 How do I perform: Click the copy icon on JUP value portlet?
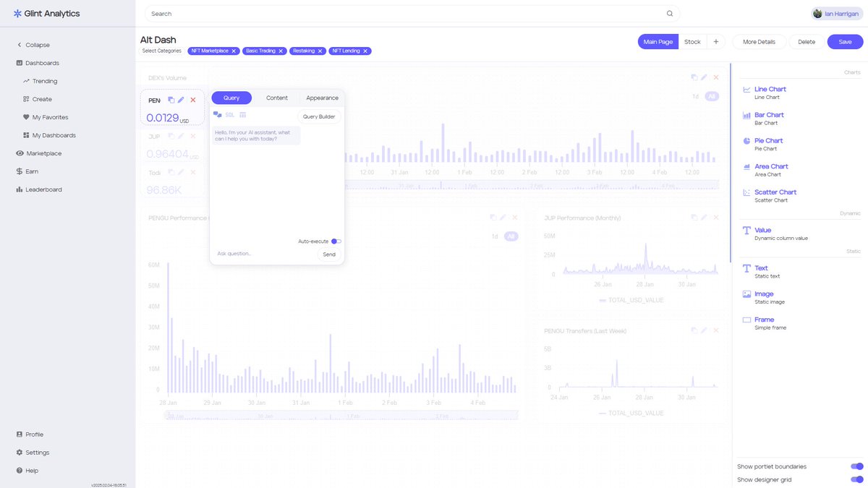[171, 136]
